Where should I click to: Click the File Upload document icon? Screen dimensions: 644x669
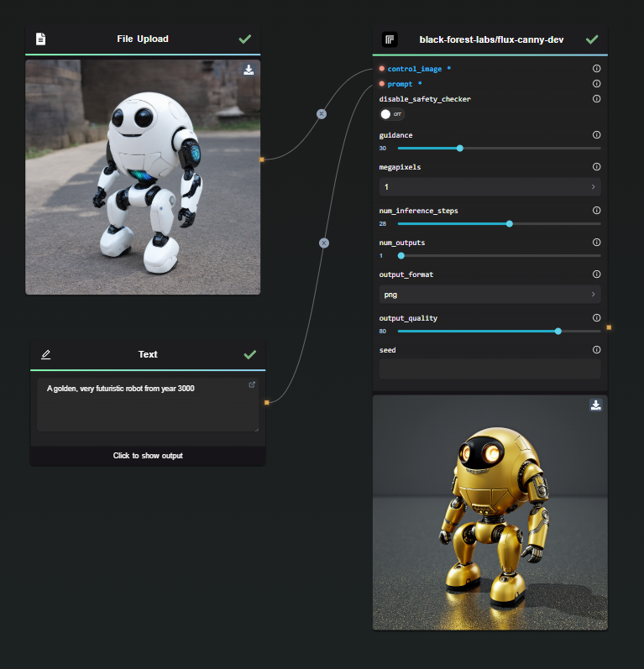coord(40,39)
